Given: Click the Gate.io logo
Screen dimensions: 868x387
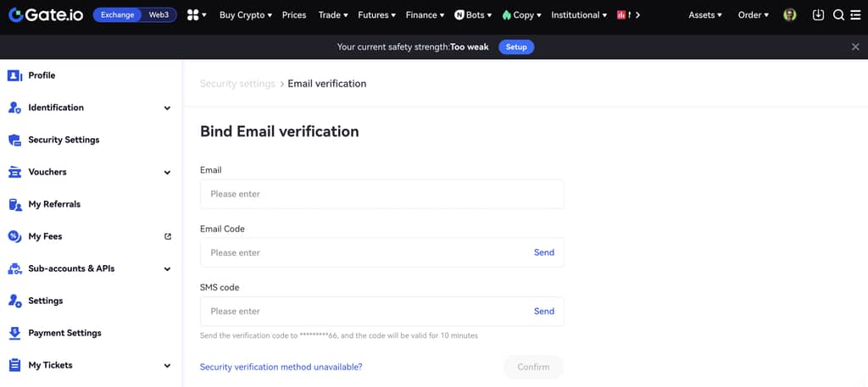Looking at the screenshot, I should [46, 14].
